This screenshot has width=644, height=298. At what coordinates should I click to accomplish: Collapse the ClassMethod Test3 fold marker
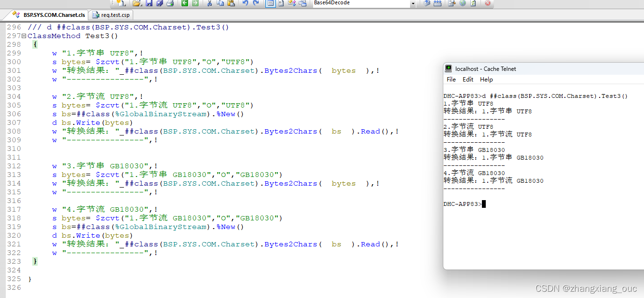[x=24, y=36]
